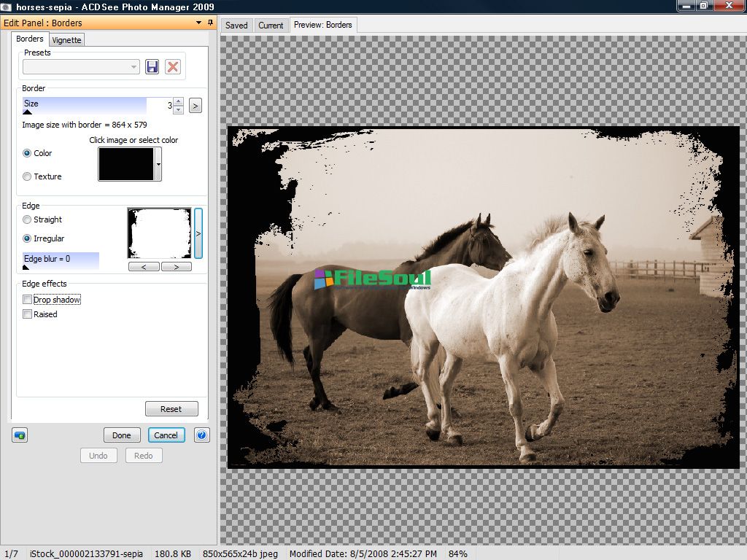
Task: Select the Texture border option
Action: point(28,176)
